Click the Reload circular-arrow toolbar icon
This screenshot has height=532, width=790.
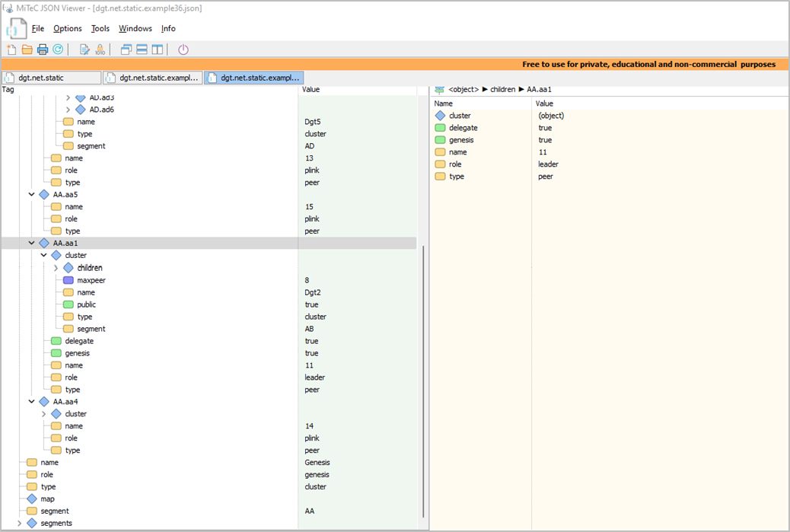[58, 49]
